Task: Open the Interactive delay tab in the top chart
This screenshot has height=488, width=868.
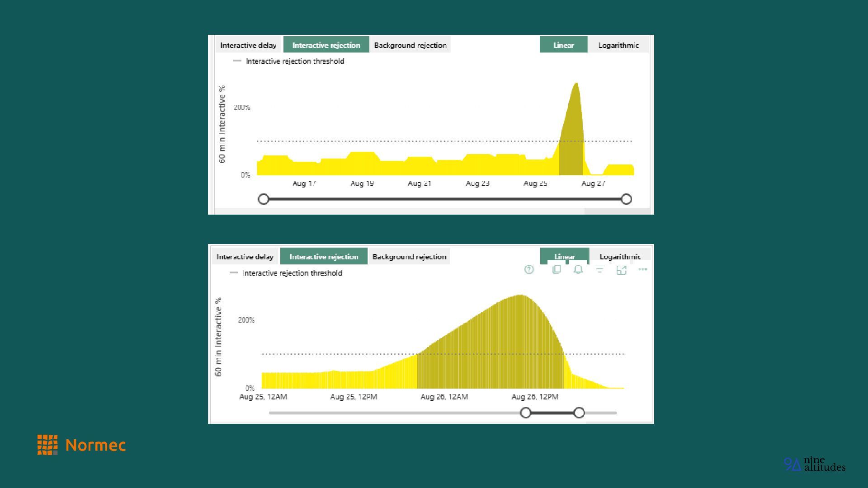Action: 248,45
